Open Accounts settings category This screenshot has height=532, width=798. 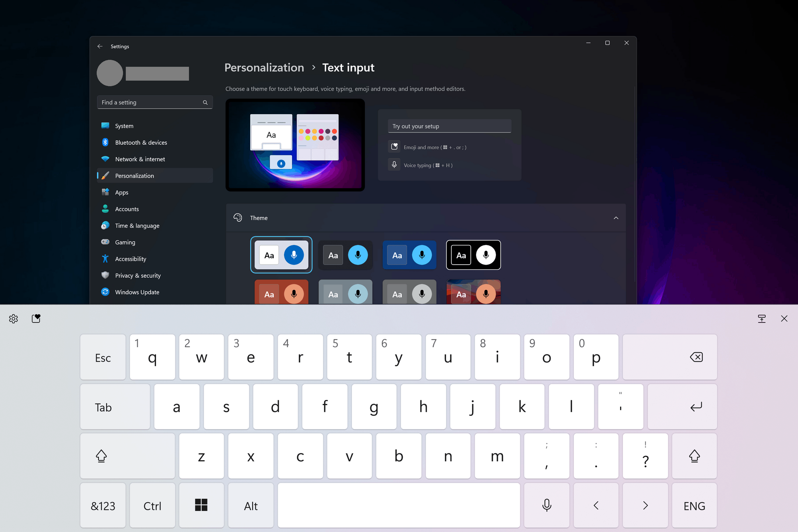pyautogui.click(x=155, y=209)
